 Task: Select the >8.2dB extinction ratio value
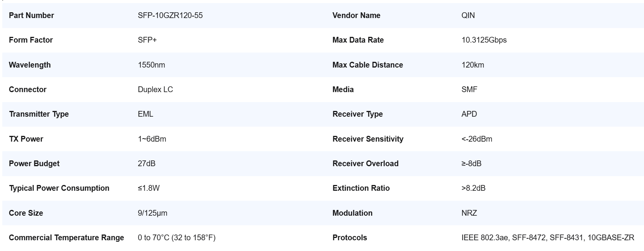473,188
